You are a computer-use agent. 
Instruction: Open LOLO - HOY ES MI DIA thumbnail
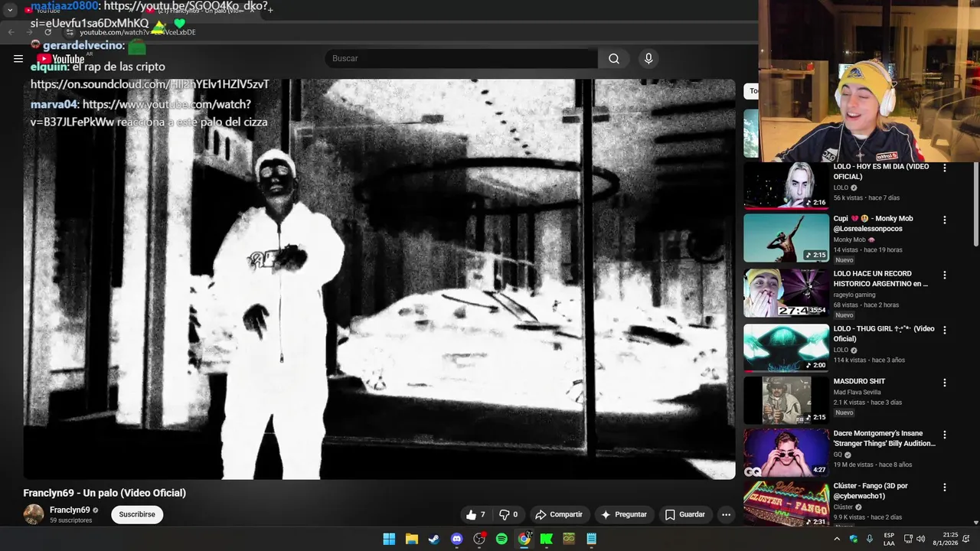tap(786, 186)
